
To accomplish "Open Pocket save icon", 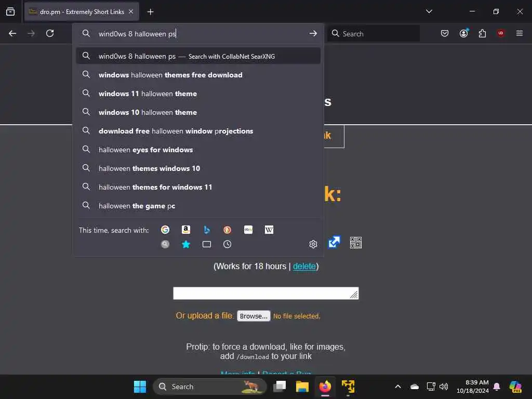I will click(x=445, y=33).
